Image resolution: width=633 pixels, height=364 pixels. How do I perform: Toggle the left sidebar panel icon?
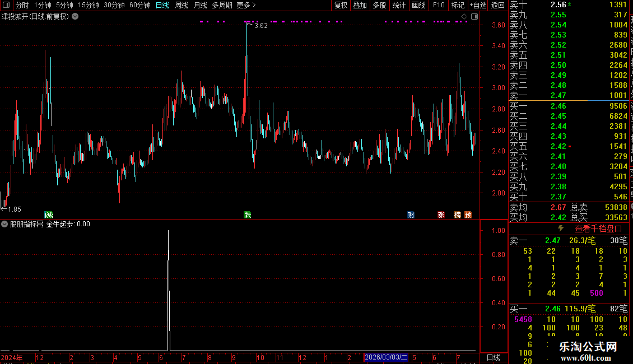pos(6,5)
